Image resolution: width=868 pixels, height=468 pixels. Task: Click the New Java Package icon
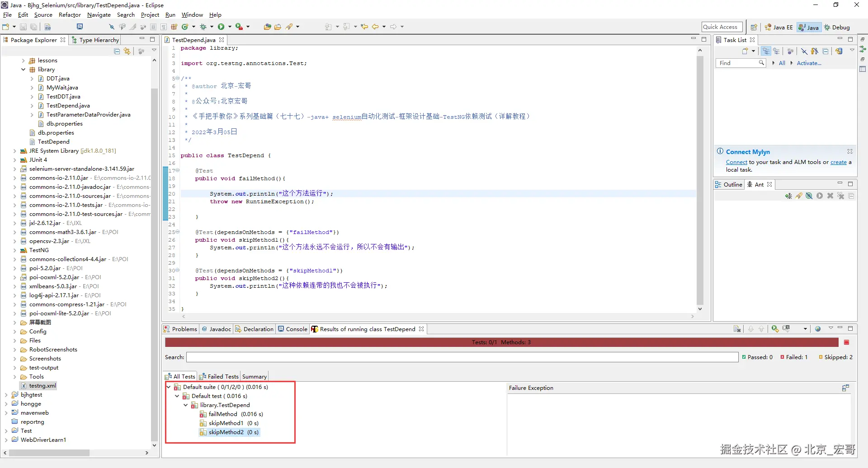(174, 27)
